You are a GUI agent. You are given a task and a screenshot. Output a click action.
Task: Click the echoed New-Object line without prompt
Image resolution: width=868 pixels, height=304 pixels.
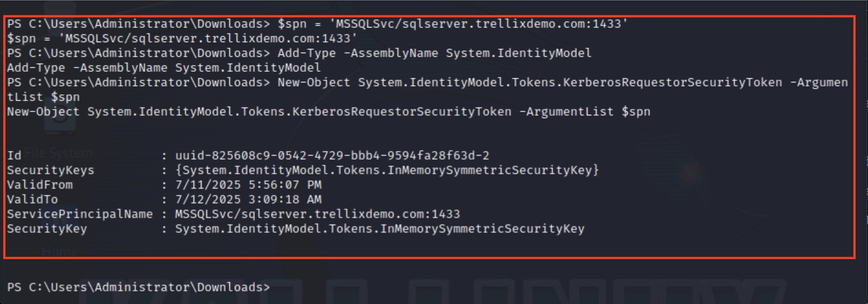pos(329,112)
